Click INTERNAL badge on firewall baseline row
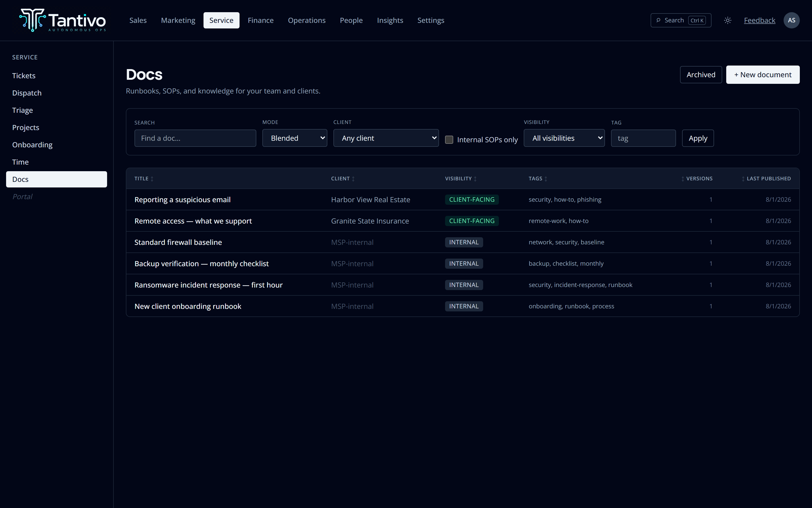The height and width of the screenshot is (508, 812). [464, 242]
